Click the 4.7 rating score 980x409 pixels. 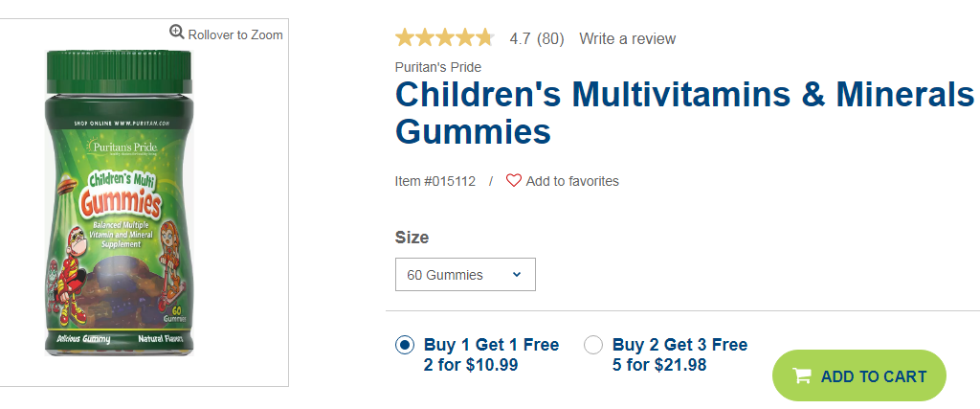(x=520, y=38)
